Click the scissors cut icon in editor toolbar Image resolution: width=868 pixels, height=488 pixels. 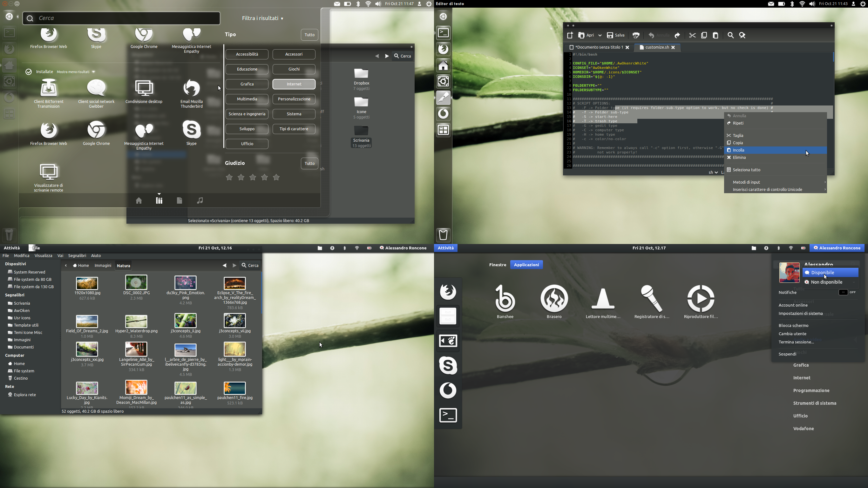tap(692, 35)
